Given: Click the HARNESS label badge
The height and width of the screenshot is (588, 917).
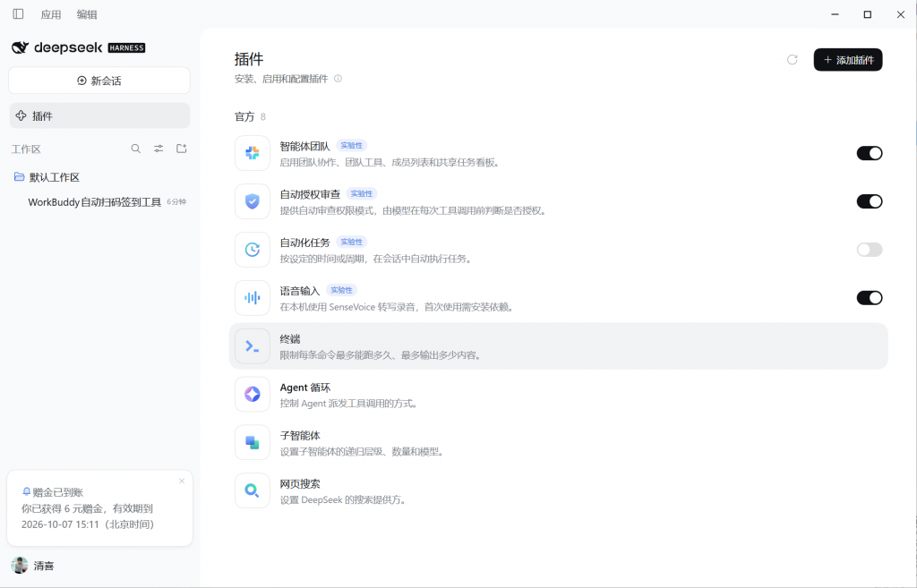Looking at the screenshot, I should (x=126, y=48).
